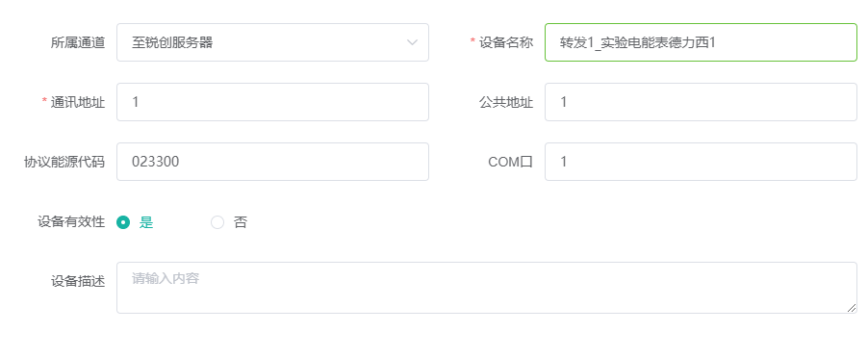868x358 pixels.
Task: Click inside the 设备描述 text area
Action: point(487,288)
